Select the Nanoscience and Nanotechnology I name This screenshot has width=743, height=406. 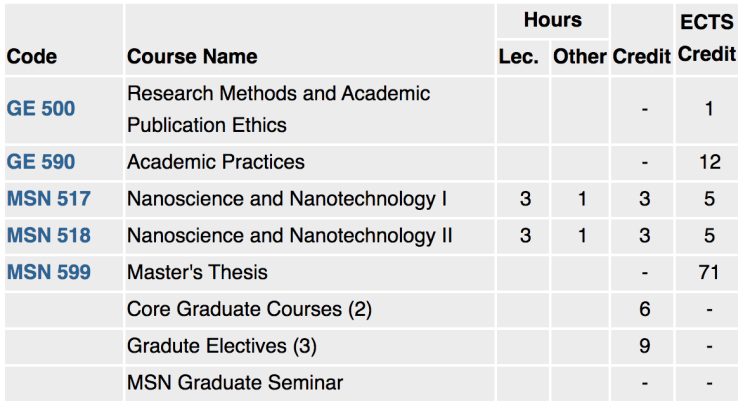pyautogui.click(x=287, y=199)
